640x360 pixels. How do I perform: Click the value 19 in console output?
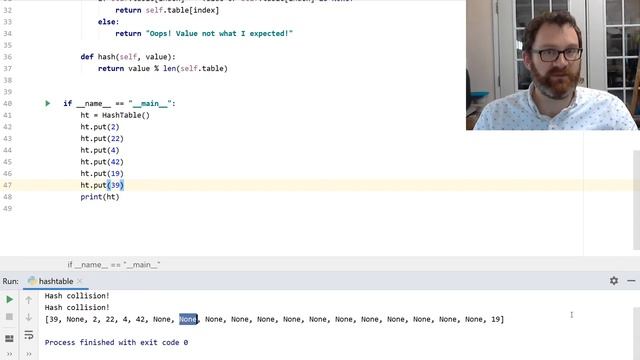tap(496, 319)
